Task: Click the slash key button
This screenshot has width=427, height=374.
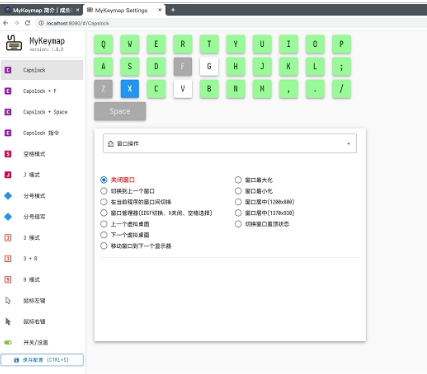Action: point(341,89)
